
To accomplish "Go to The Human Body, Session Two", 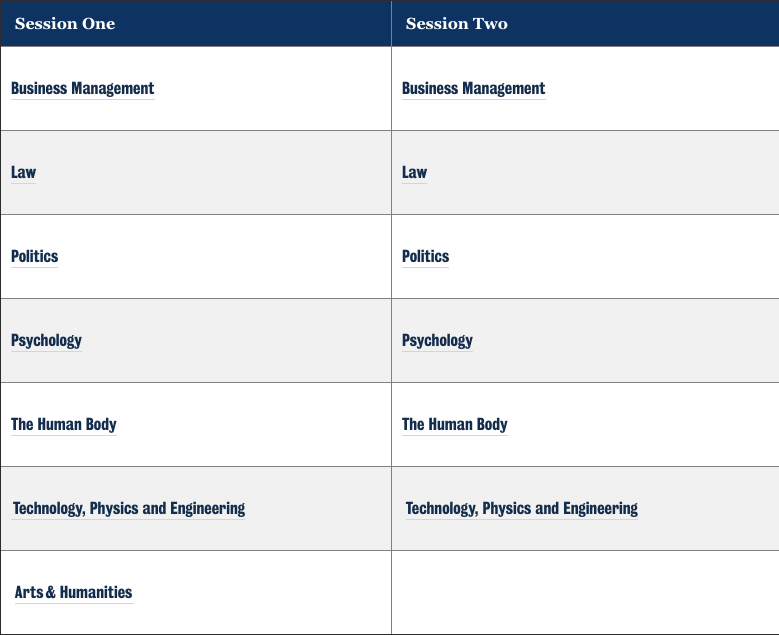I will [454, 424].
